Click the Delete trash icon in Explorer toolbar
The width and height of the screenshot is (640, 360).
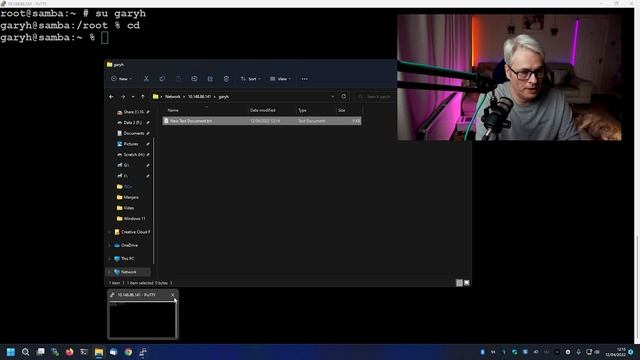pyautogui.click(x=226, y=79)
